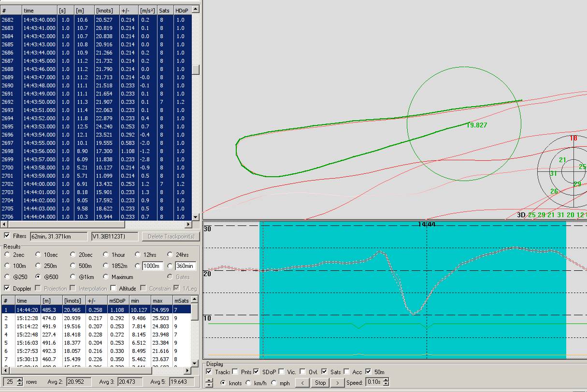Enable the Altitude checkbox
The height and width of the screenshot is (392, 587).
tap(113, 288)
